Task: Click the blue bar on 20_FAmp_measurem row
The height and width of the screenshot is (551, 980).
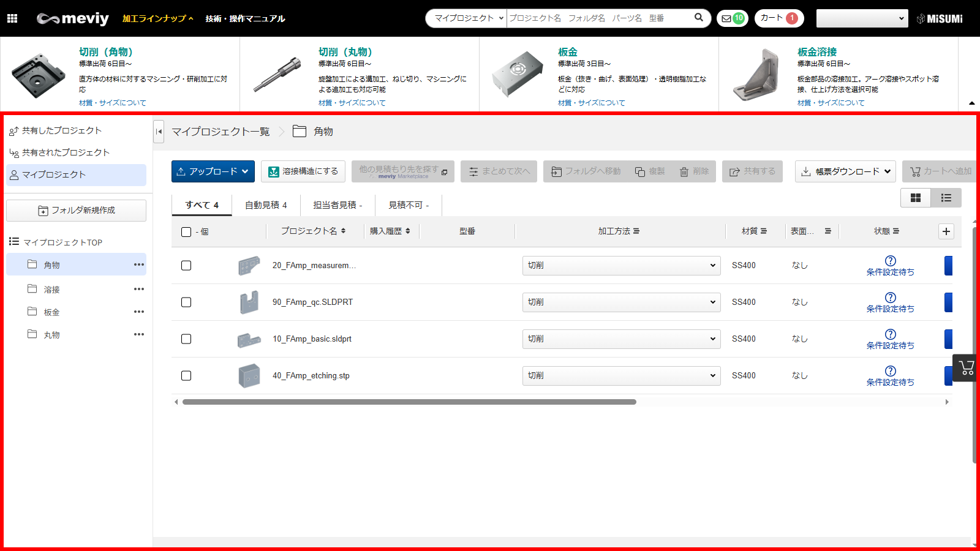Action: (x=949, y=266)
